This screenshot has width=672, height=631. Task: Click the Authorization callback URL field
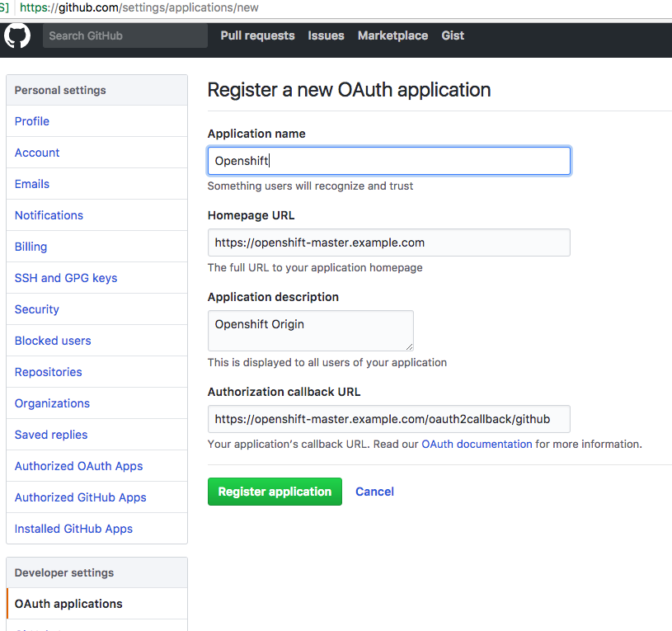coord(388,419)
